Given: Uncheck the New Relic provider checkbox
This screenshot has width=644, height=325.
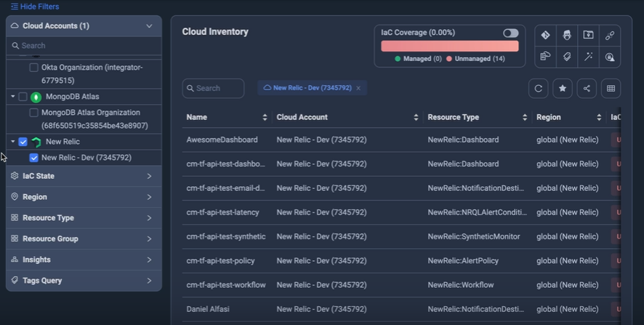Looking at the screenshot, I should coord(23,142).
